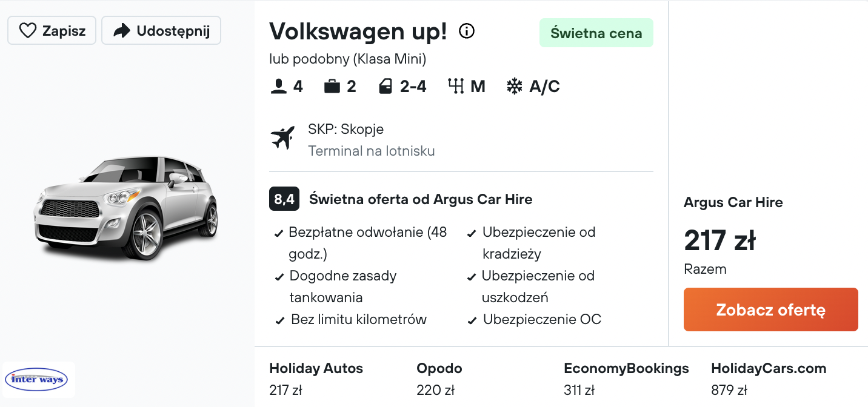Click the heart icon in Zapisz
The width and height of the screenshot is (868, 407).
click(28, 31)
